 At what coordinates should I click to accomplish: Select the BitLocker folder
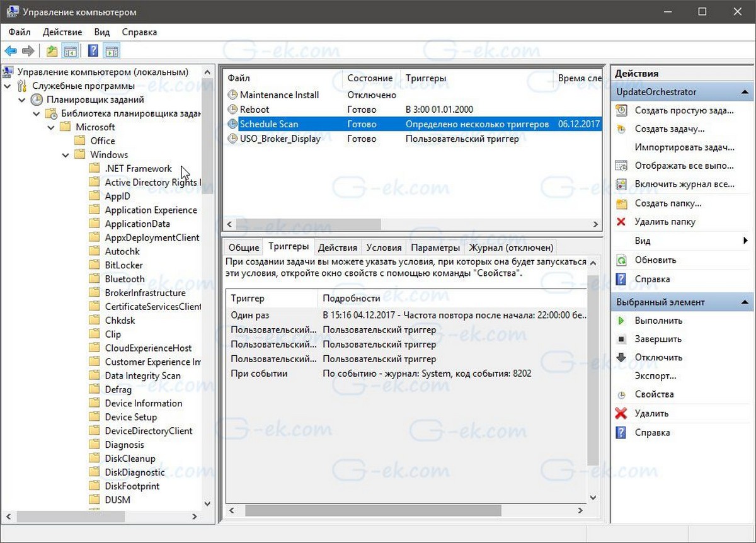pos(123,265)
